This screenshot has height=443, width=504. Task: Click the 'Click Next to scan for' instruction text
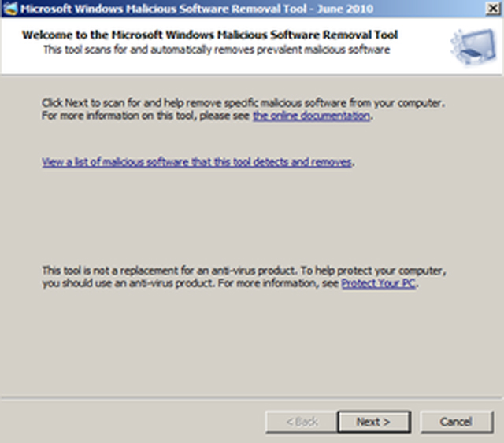pyautogui.click(x=243, y=109)
